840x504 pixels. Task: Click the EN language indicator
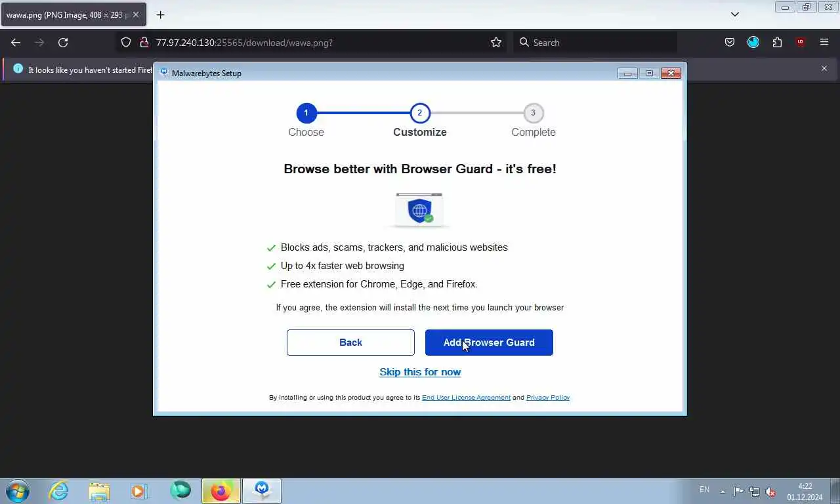tap(704, 490)
